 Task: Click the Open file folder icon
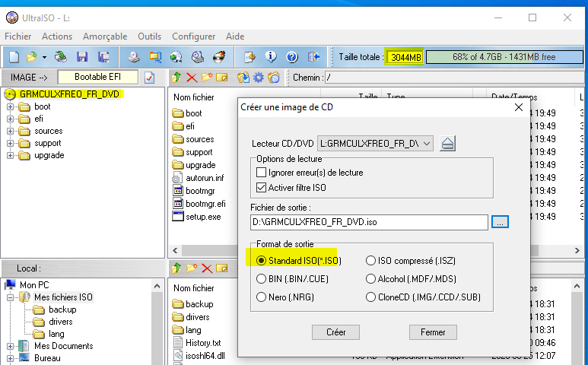[31, 57]
